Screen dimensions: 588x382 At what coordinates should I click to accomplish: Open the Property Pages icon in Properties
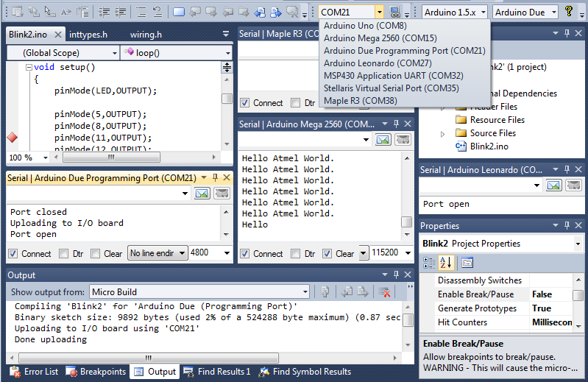(x=467, y=263)
